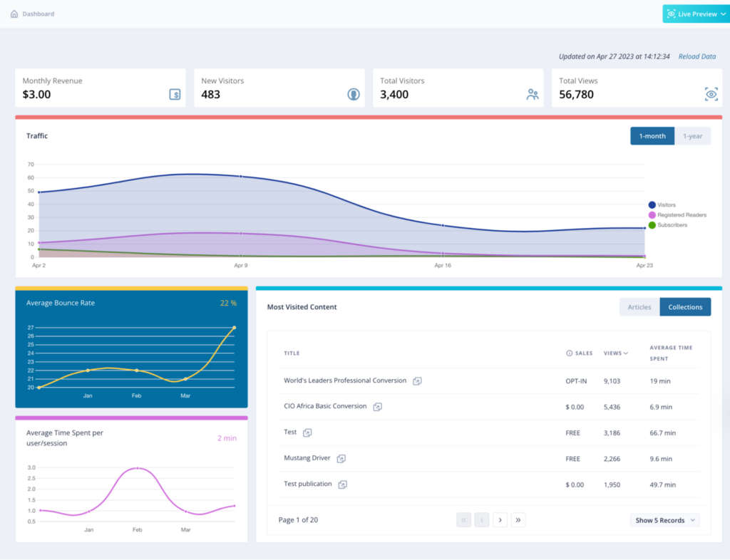Click the New Visitors person icon
Viewport: 730px width, 560px height.
(x=354, y=95)
